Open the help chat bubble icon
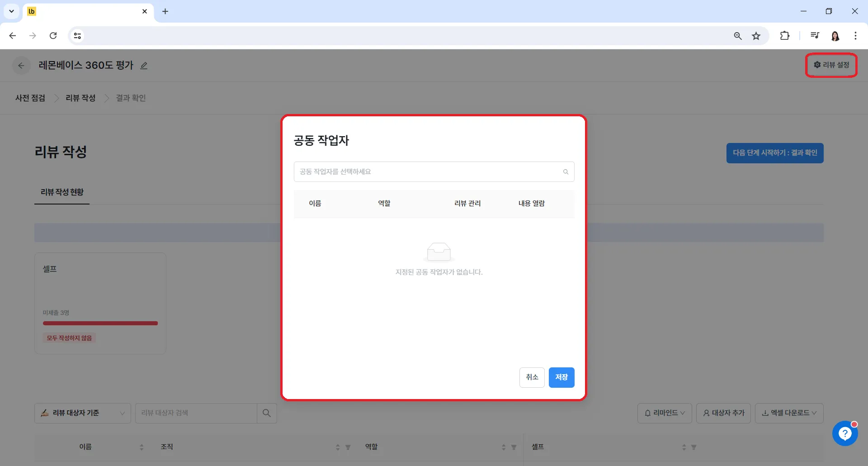This screenshot has width=868, height=466. [845, 433]
